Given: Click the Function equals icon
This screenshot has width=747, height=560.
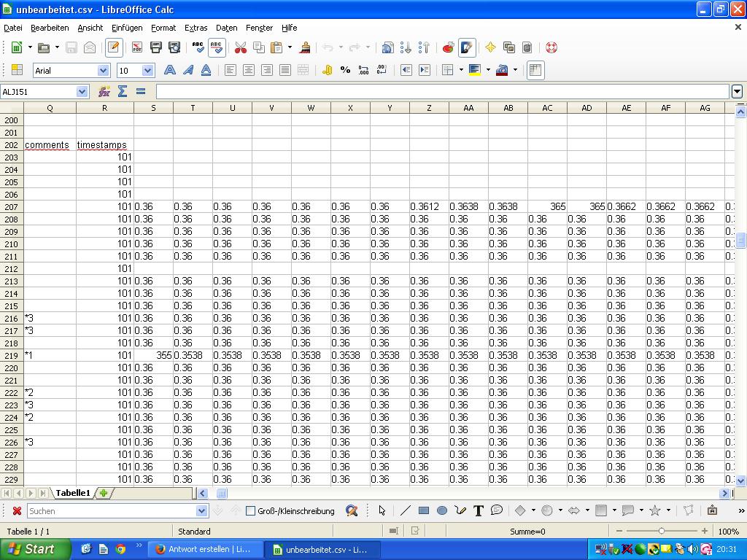Looking at the screenshot, I should pos(141,91).
